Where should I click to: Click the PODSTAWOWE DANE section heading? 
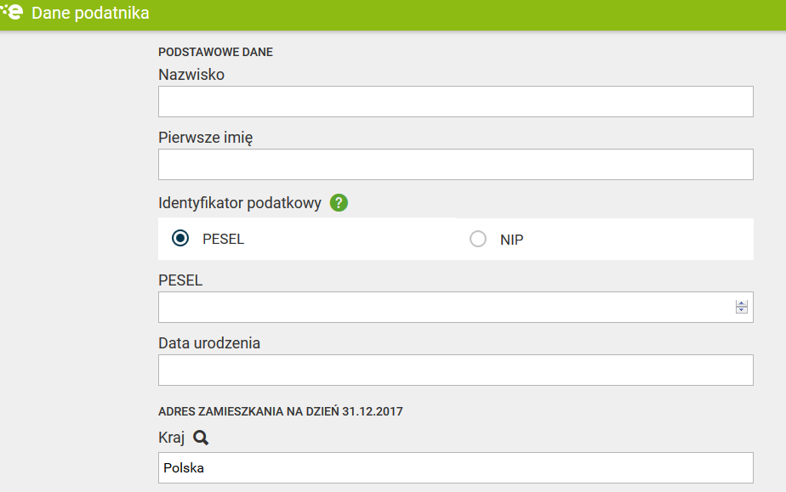tap(215, 52)
